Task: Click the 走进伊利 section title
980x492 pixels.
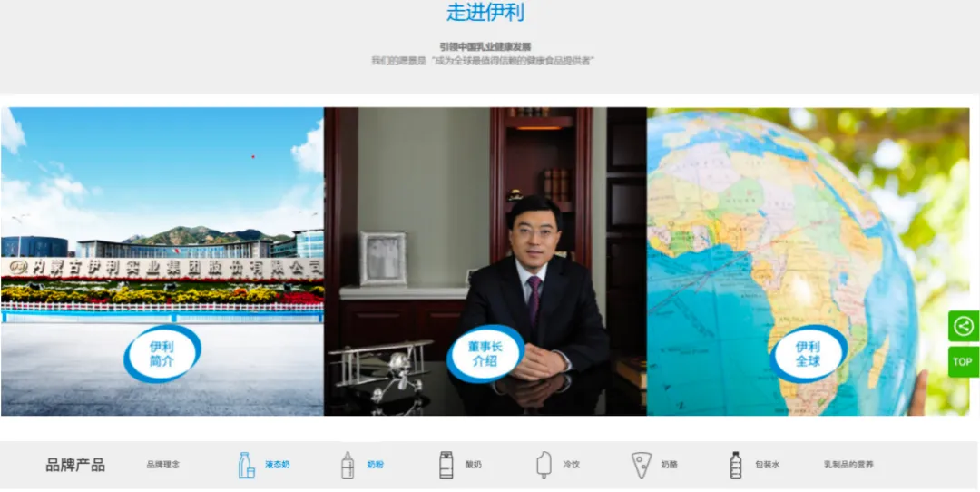Action: tap(485, 12)
